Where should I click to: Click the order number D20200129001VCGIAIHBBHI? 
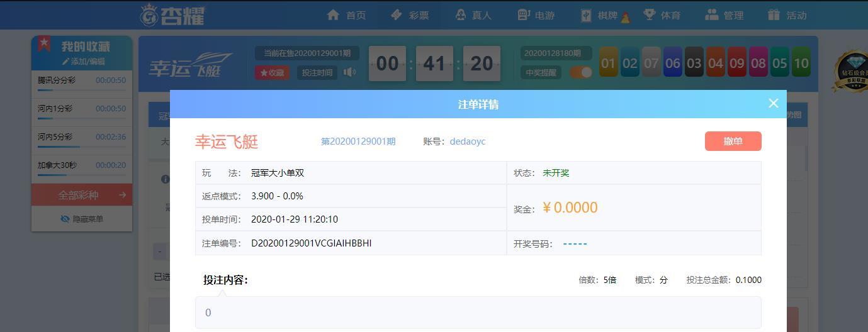coord(311,243)
